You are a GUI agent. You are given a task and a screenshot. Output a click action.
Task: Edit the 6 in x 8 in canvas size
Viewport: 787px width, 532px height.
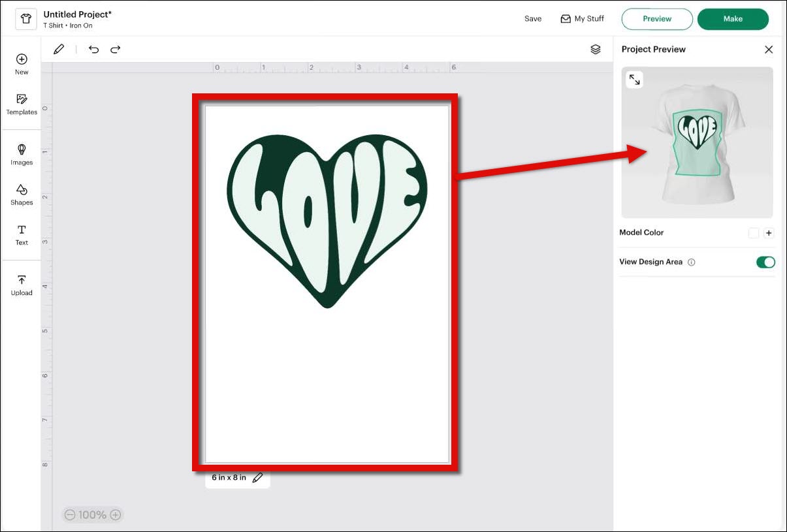pyautogui.click(x=257, y=477)
